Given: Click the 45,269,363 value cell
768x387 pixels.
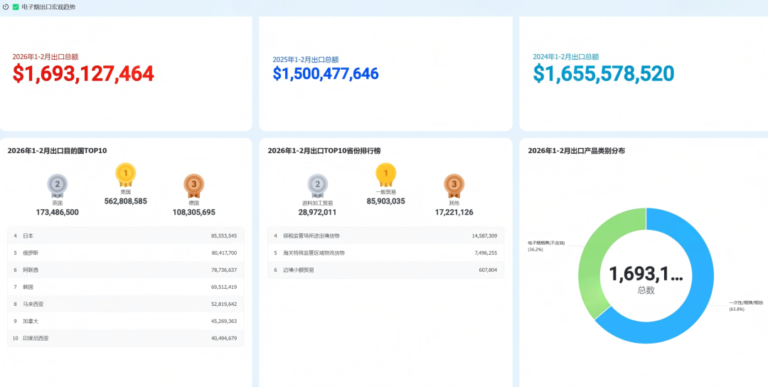Looking at the screenshot, I should [x=224, y=321].
